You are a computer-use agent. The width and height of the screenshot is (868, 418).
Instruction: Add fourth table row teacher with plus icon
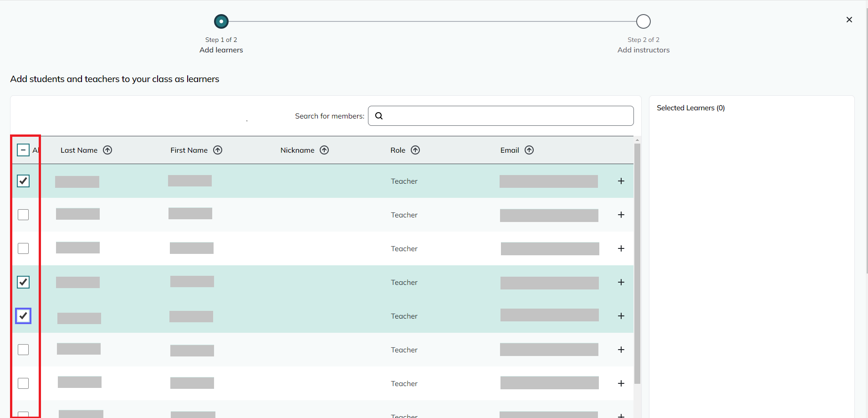point(621,282)
